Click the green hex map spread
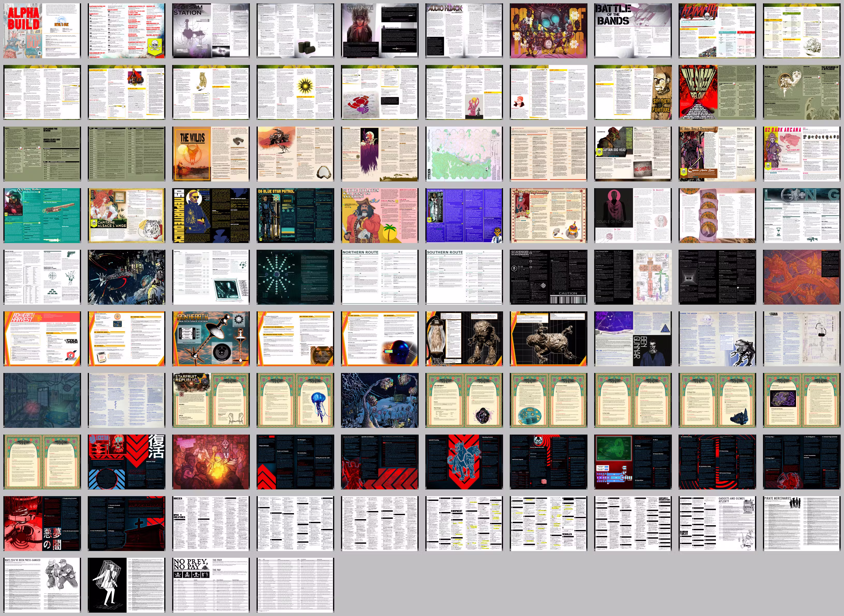844x616 pixels. 464,154
